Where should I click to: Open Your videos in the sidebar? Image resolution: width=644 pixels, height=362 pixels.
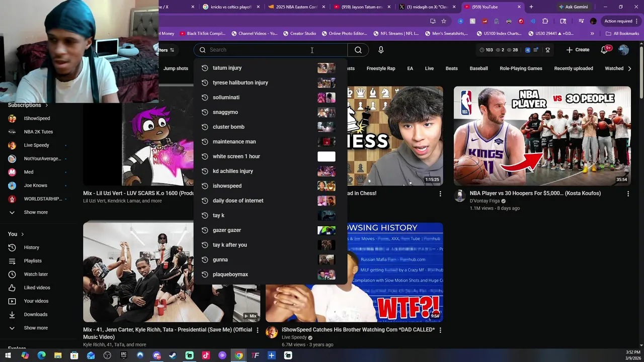[x=36, y=301]
